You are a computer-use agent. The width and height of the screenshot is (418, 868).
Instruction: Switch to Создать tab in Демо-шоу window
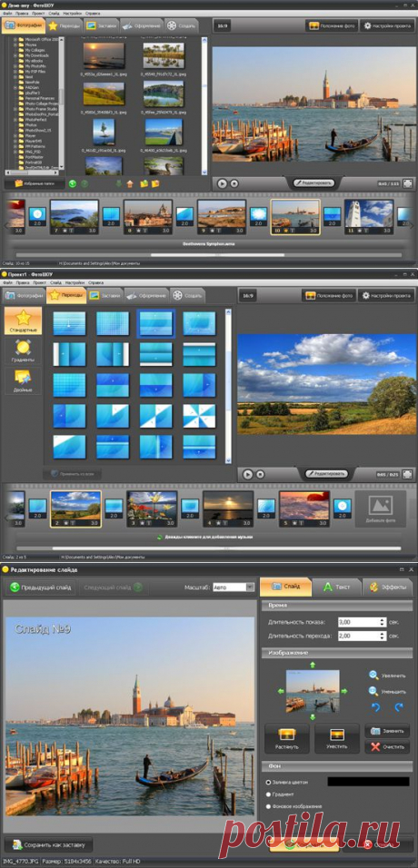184,25
